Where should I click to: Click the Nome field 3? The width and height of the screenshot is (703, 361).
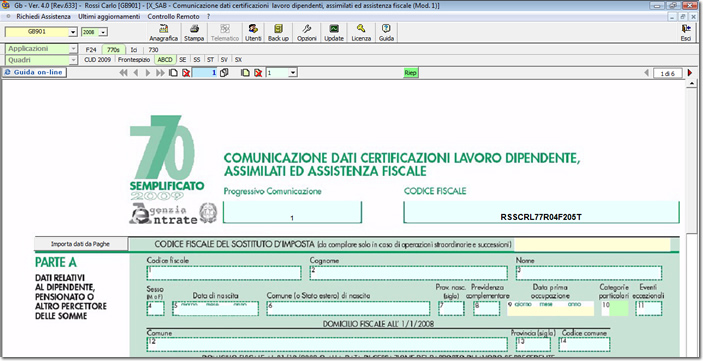589,273
